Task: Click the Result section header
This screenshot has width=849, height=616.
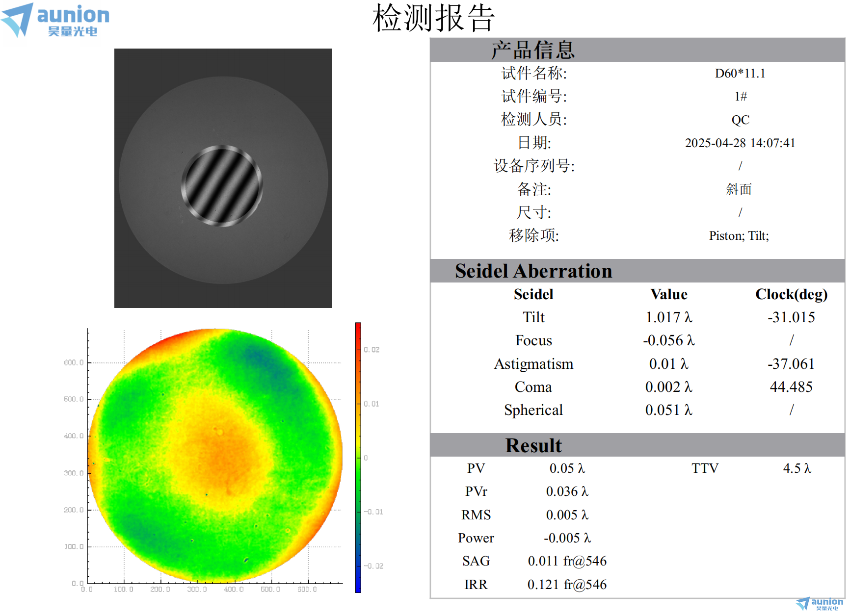Action: click(x=637, y=445)
